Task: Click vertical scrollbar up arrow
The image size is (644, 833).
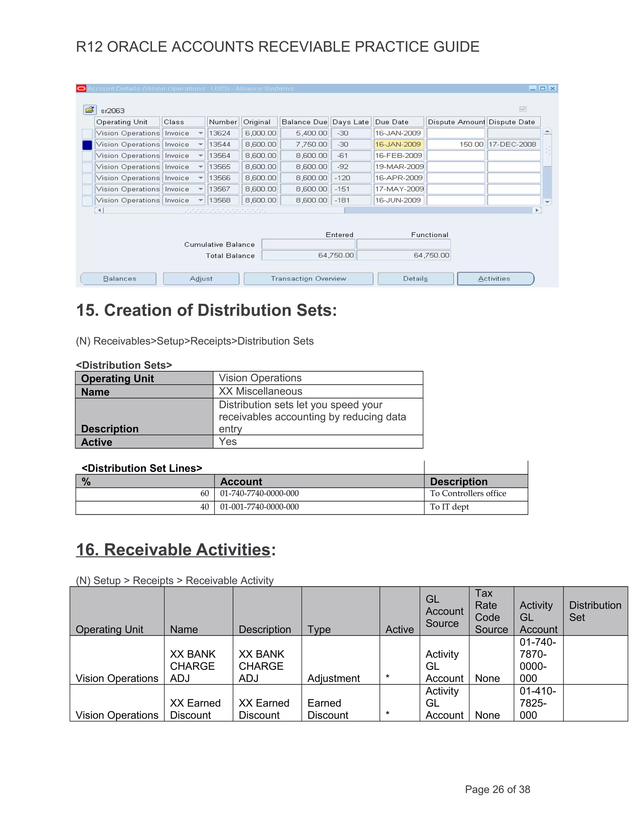Action: [x=547, y=132]
